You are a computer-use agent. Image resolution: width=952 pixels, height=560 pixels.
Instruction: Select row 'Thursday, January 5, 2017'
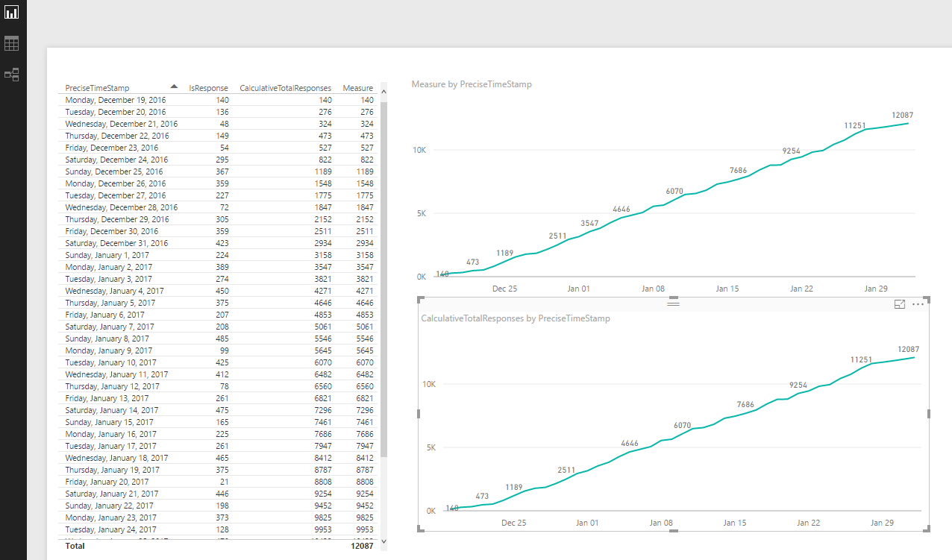pyautogui.click(x=219, y=303)
